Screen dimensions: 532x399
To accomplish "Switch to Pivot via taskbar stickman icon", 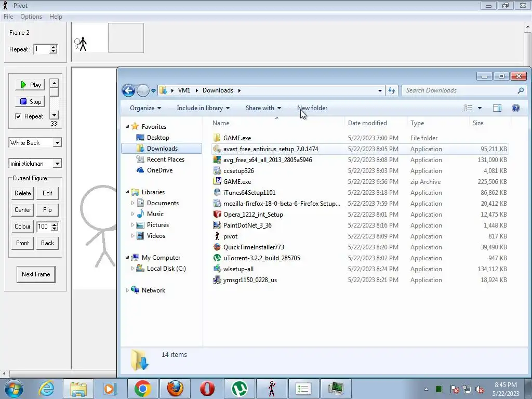I will coord(271,389).
